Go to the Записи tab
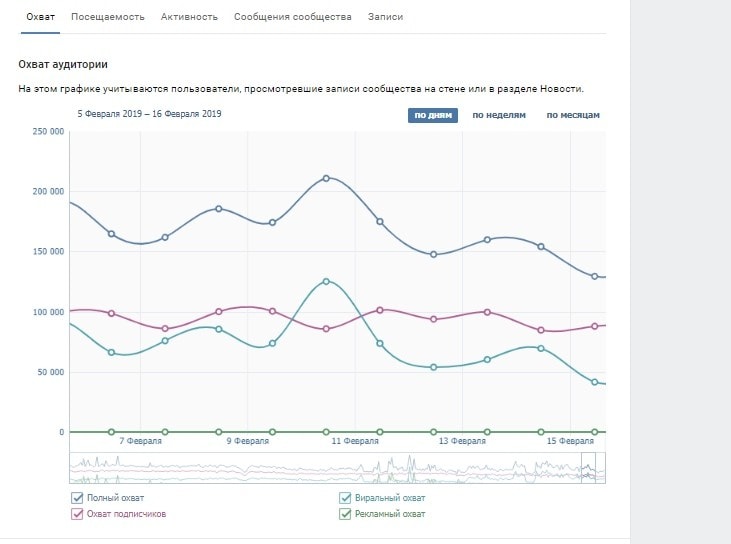This screenshot has height=544, width=731. [387, 17]
